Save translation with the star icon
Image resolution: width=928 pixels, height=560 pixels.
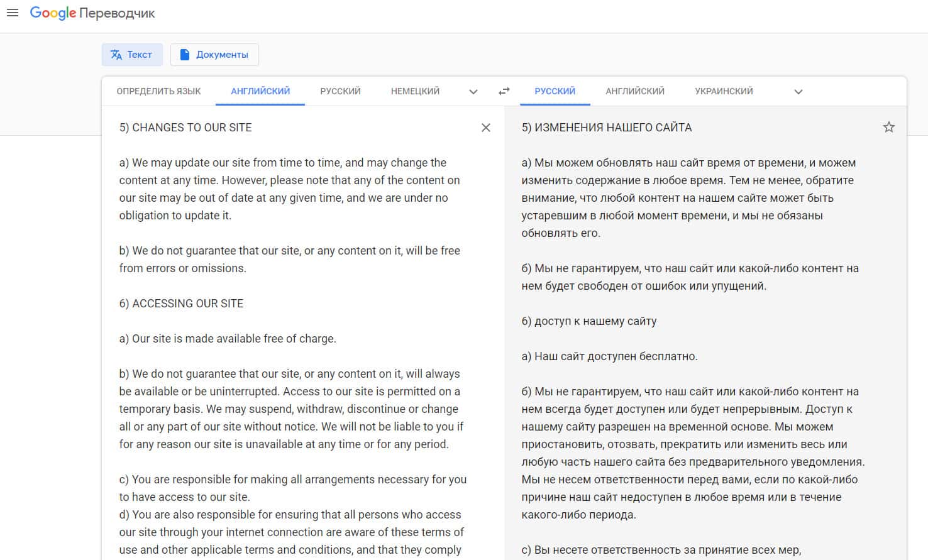[888, 128]
